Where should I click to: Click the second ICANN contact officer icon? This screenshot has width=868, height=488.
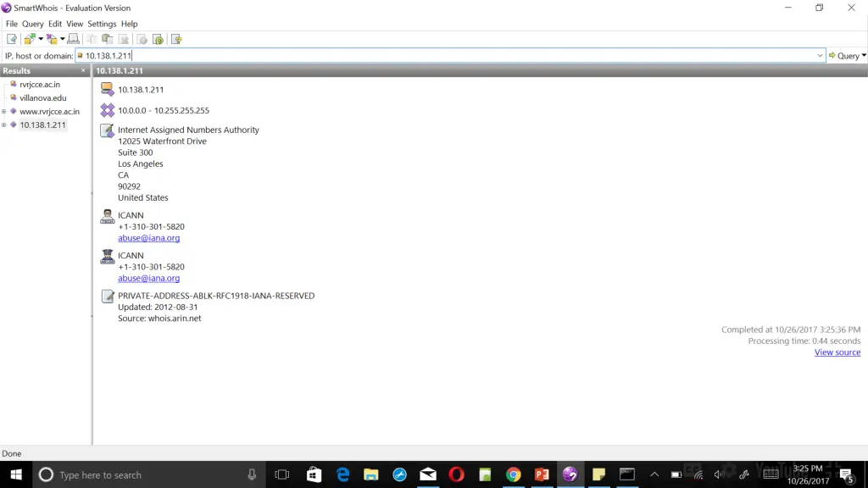[x=107, y=256]
